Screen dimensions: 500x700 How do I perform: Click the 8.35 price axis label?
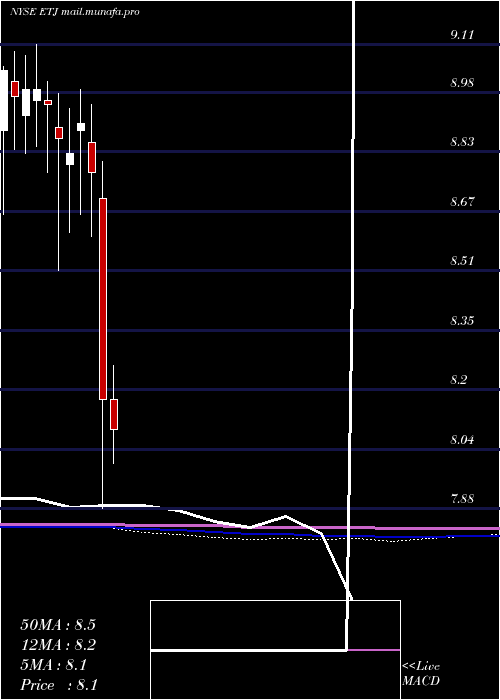click(x=462, y=321)
